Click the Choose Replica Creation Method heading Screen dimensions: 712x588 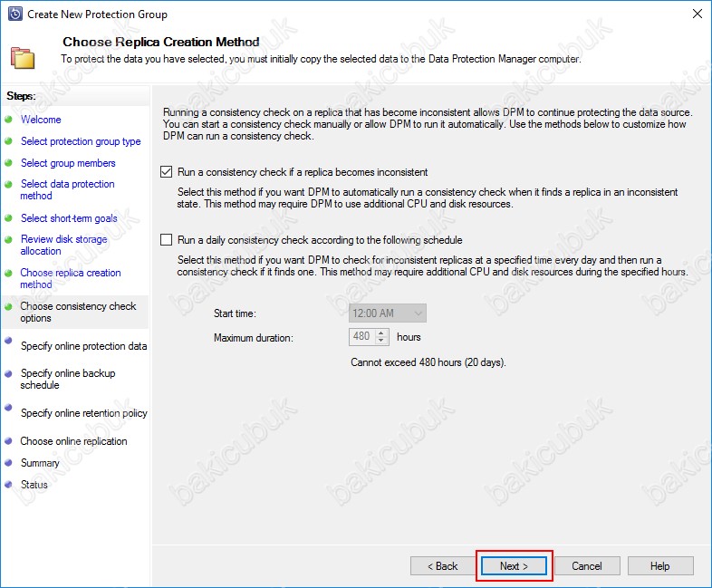point(161,42)
